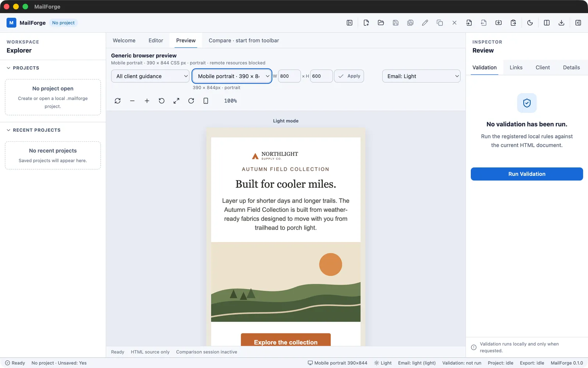Click the X close project icon
588x368 pixels.
pos(454,23)
